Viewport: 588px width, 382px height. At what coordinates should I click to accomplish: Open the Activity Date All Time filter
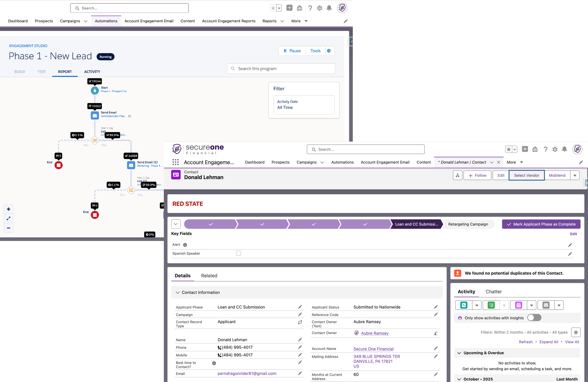coord(304,104)
